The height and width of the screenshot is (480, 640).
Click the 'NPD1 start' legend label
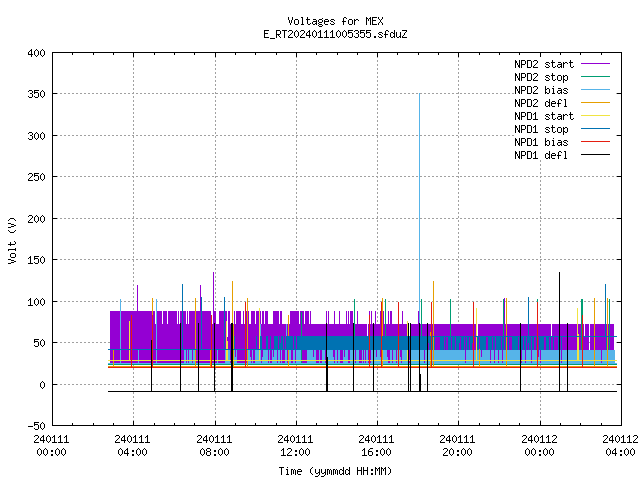click(x=544, y=116)
